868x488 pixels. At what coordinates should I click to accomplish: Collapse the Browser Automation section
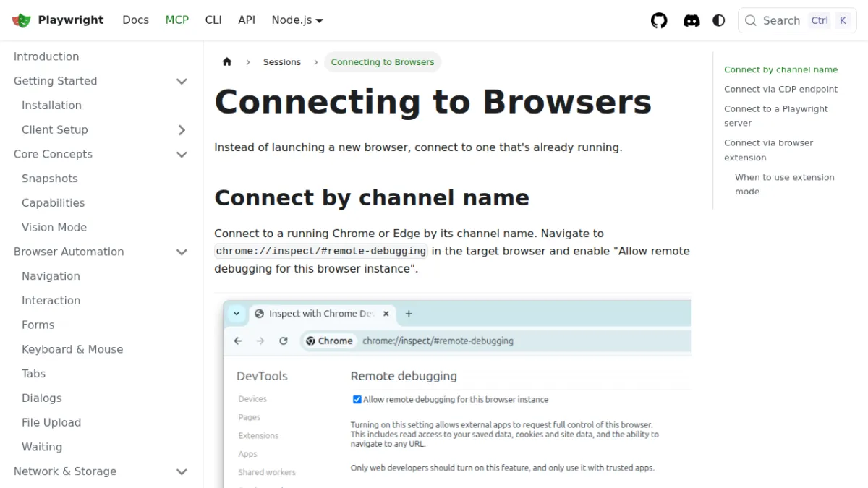[x=182, y=252]
